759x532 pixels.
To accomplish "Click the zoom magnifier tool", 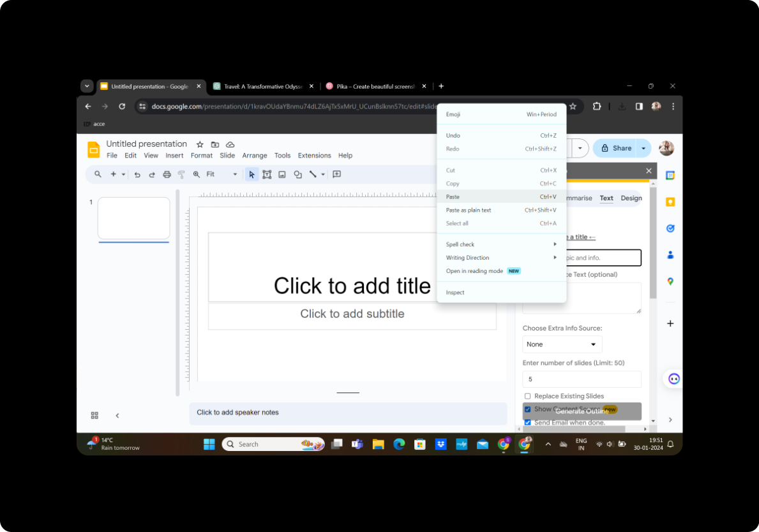I will coord(197,175).
